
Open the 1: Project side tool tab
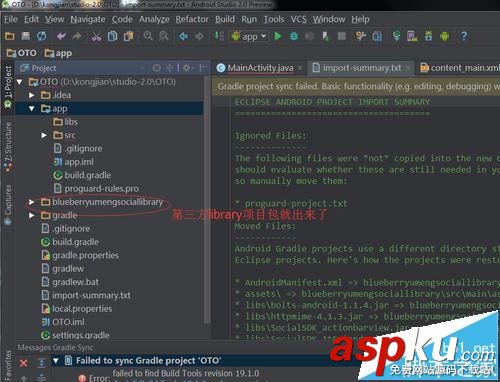coord(7,87)
